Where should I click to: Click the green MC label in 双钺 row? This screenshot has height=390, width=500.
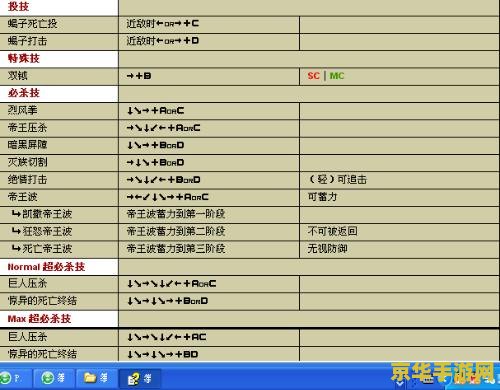click(337, 76)
